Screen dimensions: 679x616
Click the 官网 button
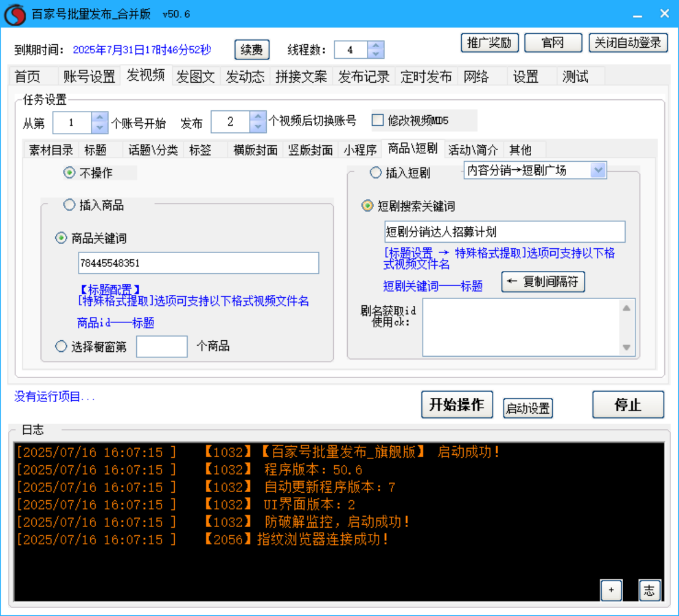coord(553,42)
